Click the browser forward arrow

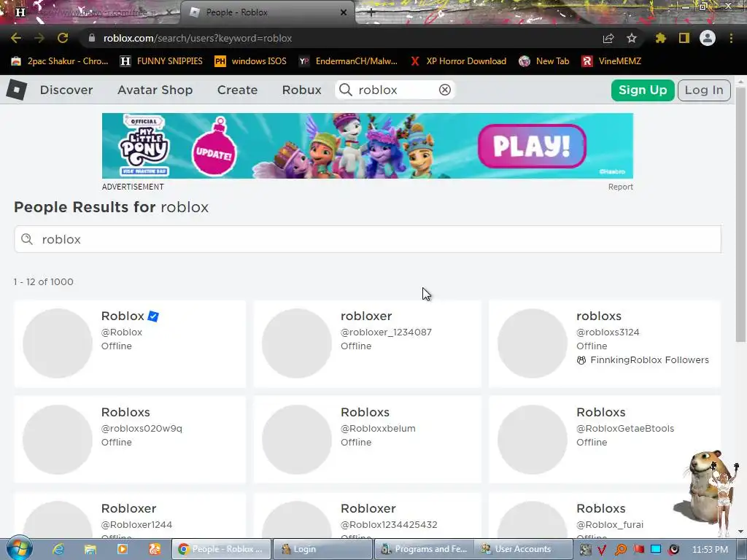tap(39, 38)
